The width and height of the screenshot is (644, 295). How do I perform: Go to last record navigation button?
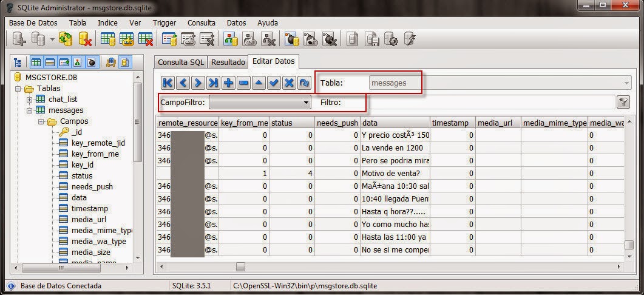213,83
